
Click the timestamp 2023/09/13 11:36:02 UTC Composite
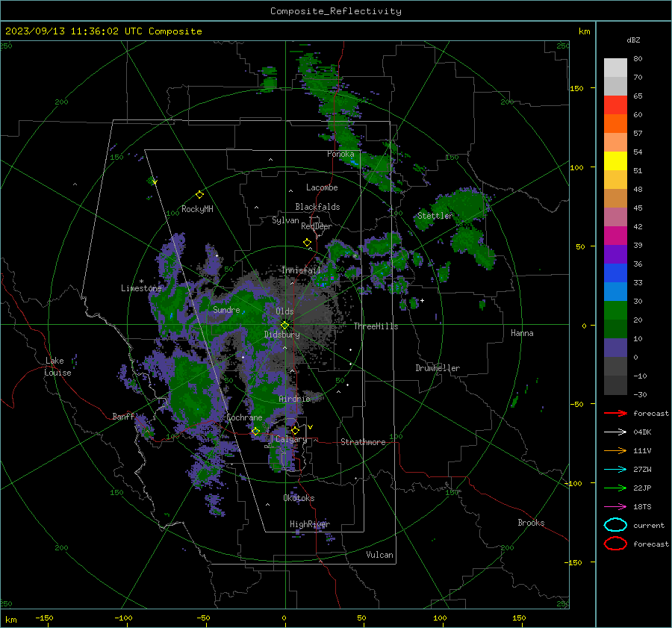(x=103, y=31)
